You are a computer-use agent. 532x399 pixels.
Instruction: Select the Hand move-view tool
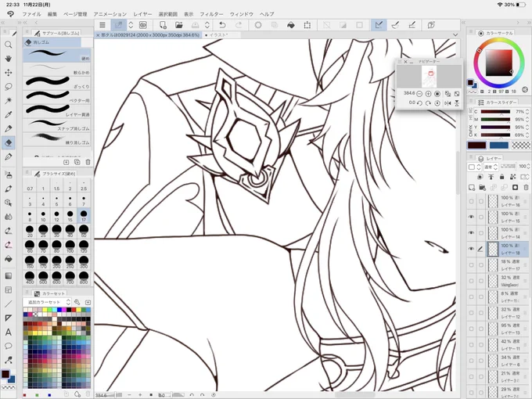9,59
